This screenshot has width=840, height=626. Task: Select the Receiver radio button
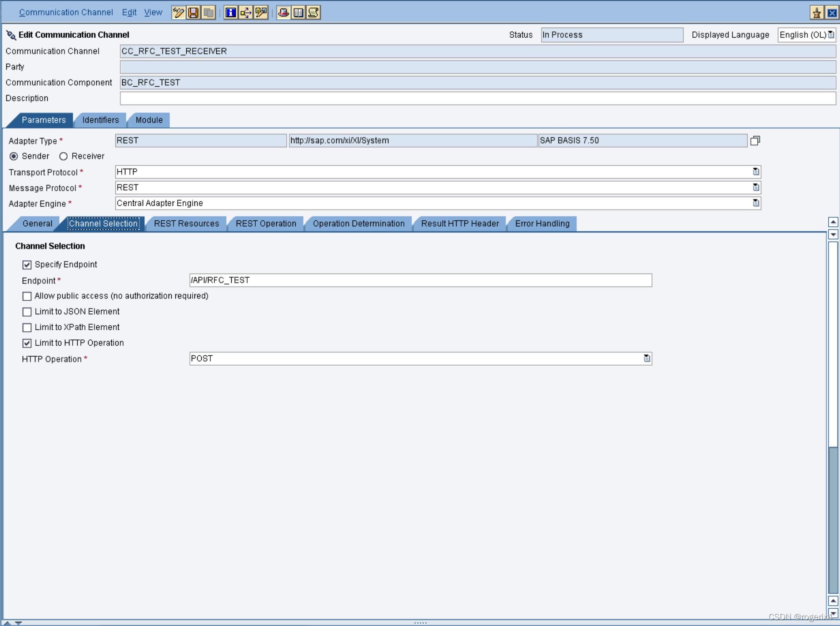(x=64, y=156)
